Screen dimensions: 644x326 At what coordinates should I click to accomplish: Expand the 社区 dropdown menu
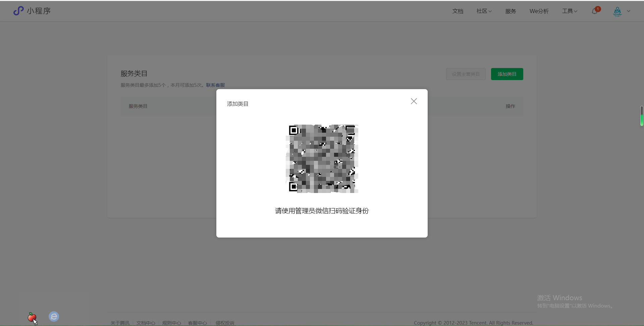tap(484, 11)
